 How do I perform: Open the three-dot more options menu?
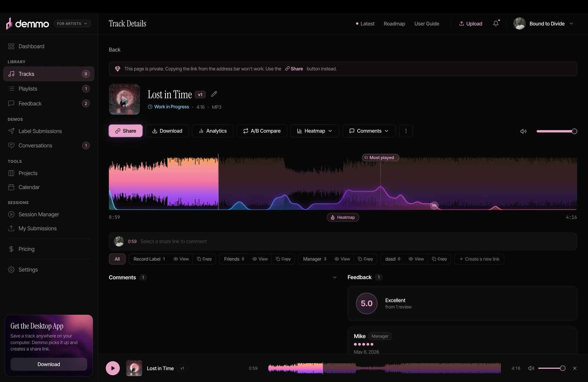(406, 131)
